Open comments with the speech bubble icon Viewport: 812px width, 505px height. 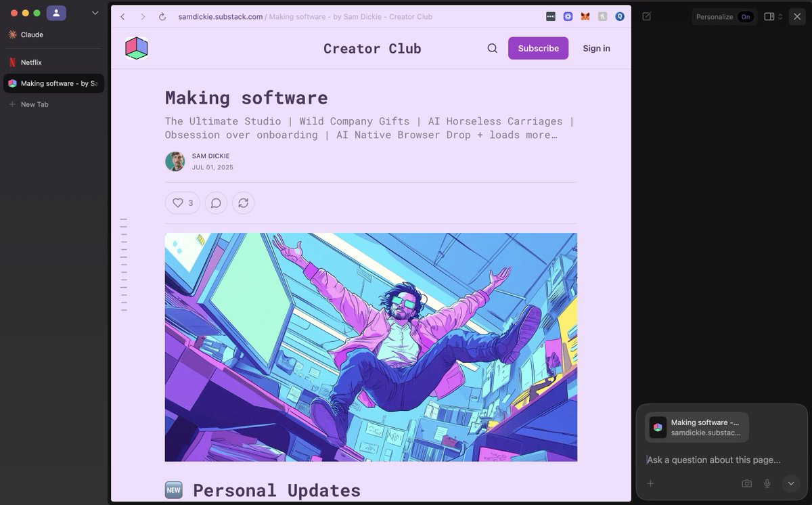[216, 202]
